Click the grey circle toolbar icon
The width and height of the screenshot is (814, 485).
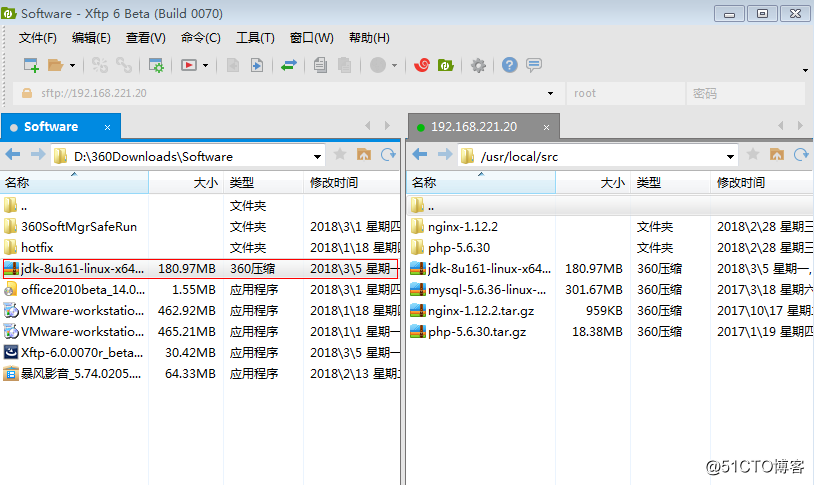(377, 65)
